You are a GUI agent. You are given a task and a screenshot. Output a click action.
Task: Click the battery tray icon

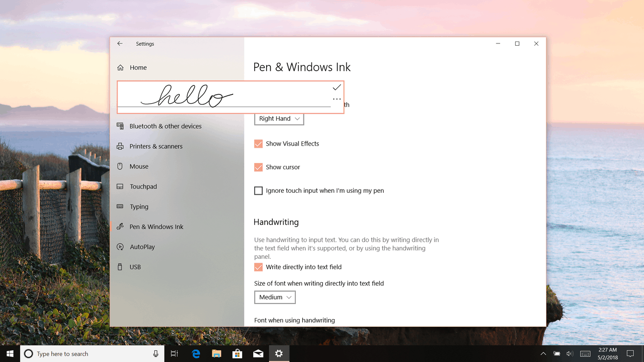point(557,354)
